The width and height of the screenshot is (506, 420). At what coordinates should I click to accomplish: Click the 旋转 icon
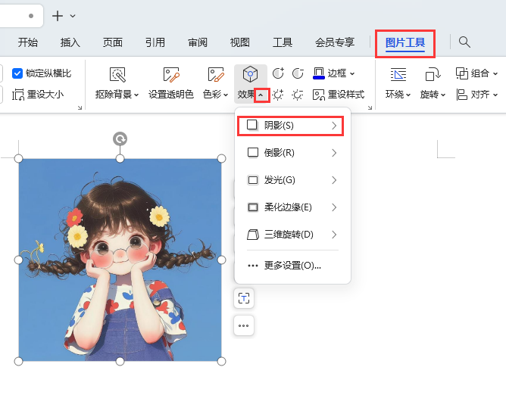coord(433,74)
